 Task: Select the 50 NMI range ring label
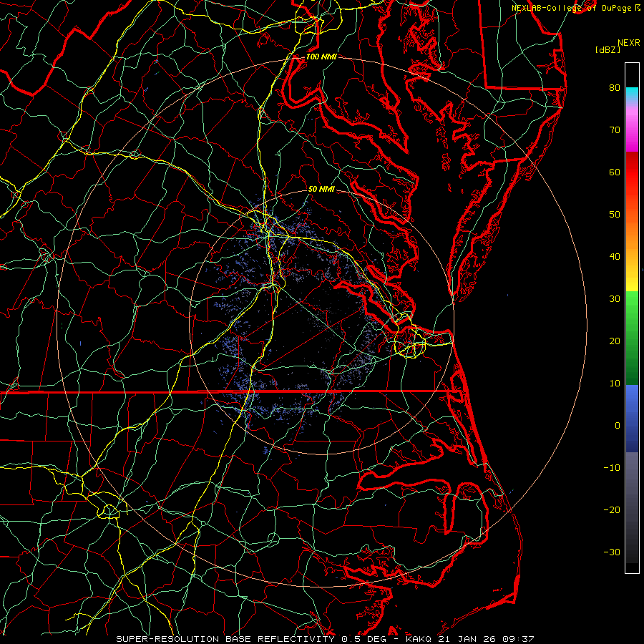[x=321, y=189]
